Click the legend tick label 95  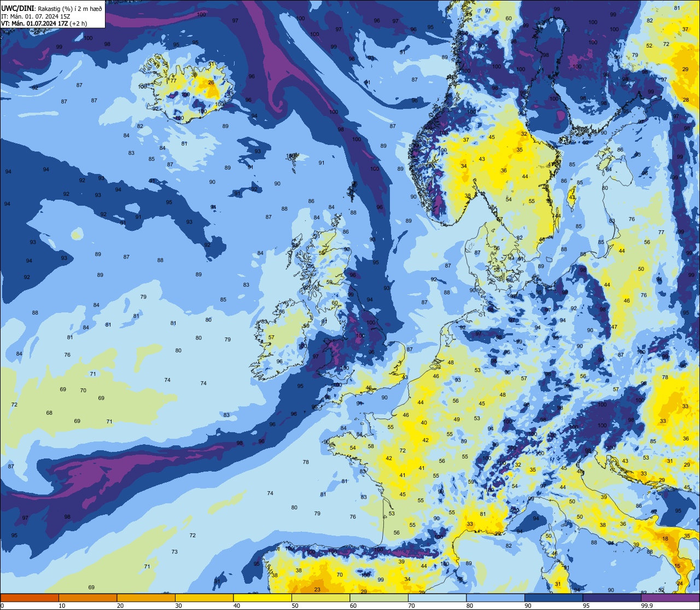point(586,606)
